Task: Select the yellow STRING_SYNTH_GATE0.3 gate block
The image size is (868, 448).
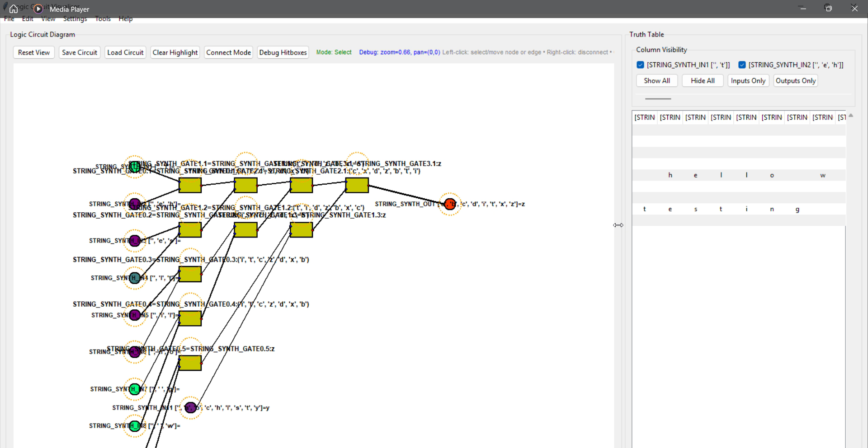Action: pos(190,274)
